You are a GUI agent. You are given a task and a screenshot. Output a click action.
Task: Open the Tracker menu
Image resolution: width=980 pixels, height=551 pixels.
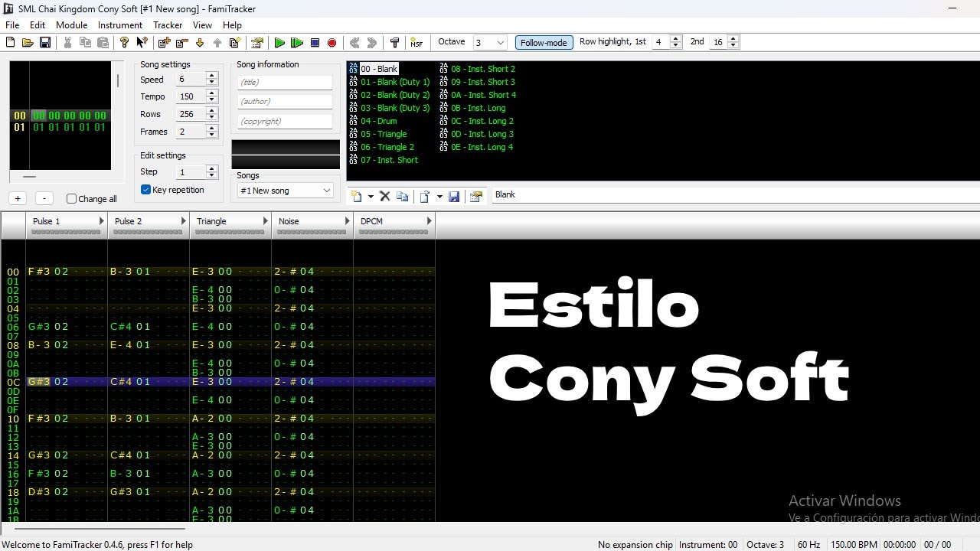(x=168, y=25)
